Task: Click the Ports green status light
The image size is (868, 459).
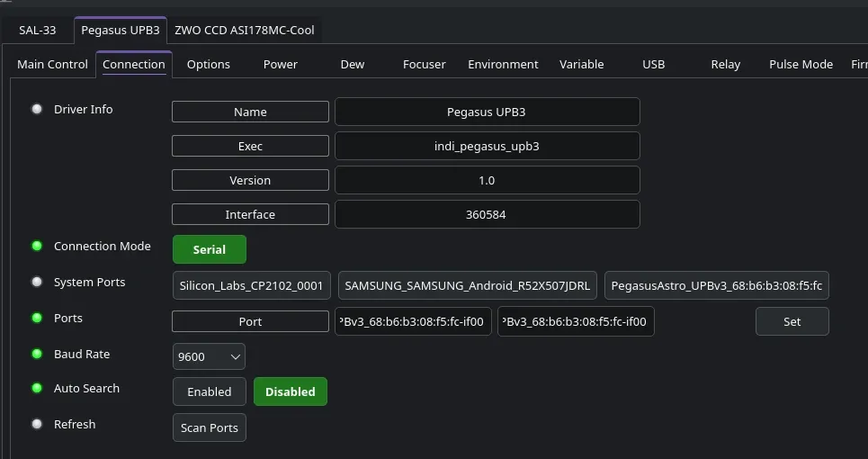Action: [x=37, y=318]
